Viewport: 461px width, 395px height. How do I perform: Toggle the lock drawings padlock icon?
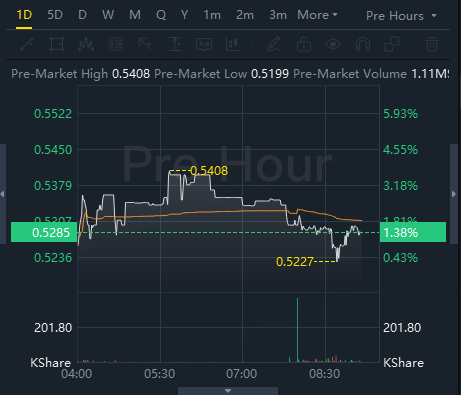(x=304, y=44)
